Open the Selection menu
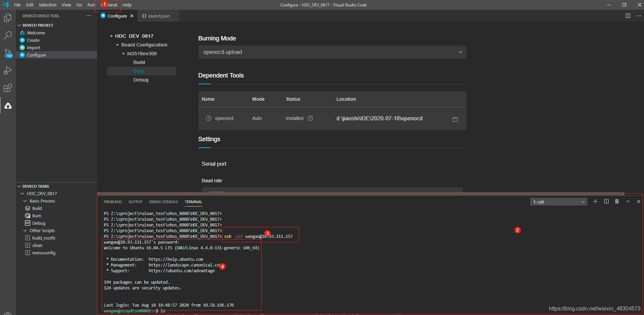The image size is (644, 315). point(48,5)
